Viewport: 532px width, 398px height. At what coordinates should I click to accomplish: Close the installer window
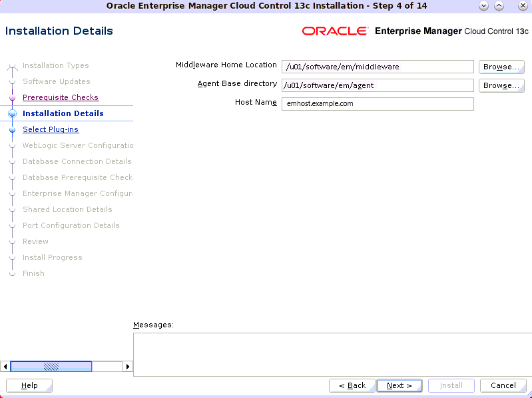(523, 6)
